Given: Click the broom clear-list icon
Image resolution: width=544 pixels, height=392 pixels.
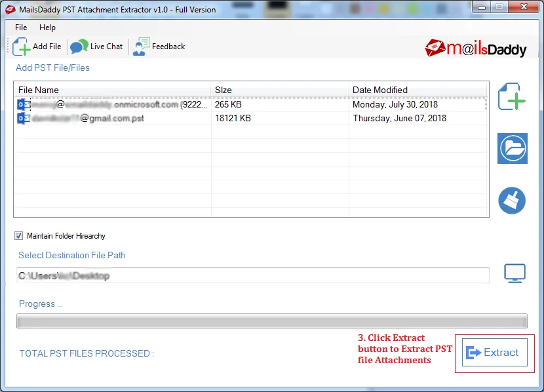Looking at the screenshot, I should (512, 201).
